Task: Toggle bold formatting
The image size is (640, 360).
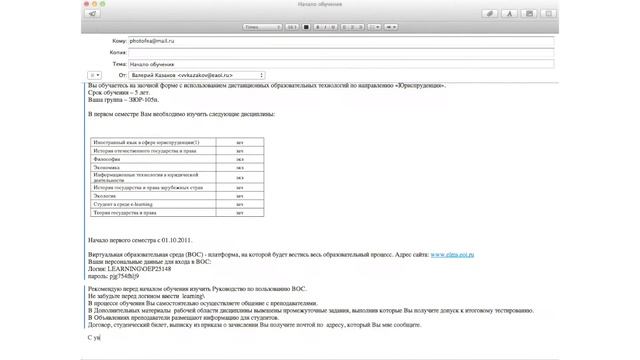Action: (318, 27)
